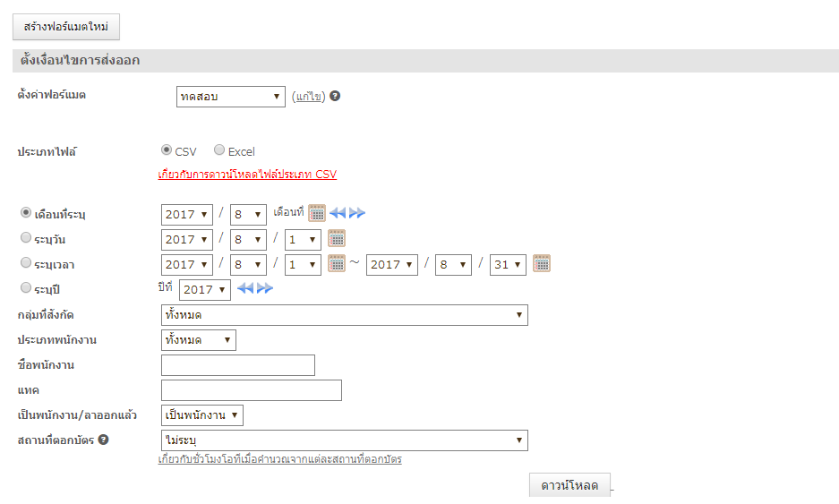
Task: Open the กลุ่มที่สังกัด dropdown
Action: [x=344, y=315]
